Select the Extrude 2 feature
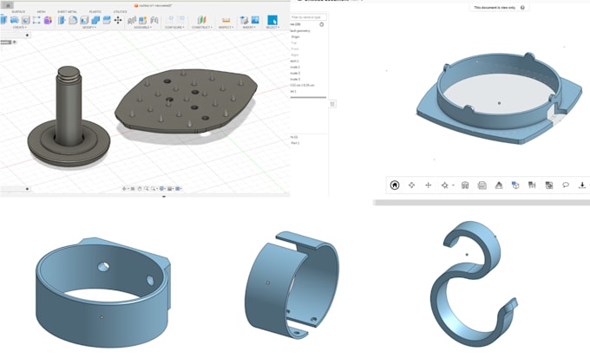Image resolution: width=590 pixels, height=364 pixels. [x=295, y=73]
